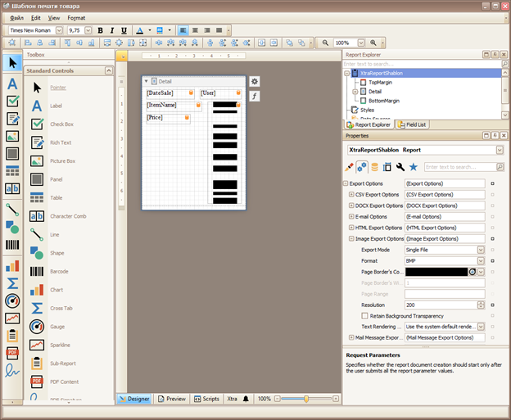This screenshot has width=511, height=420.
Task: Collapse Image Export Options
Action: (351, 238)
